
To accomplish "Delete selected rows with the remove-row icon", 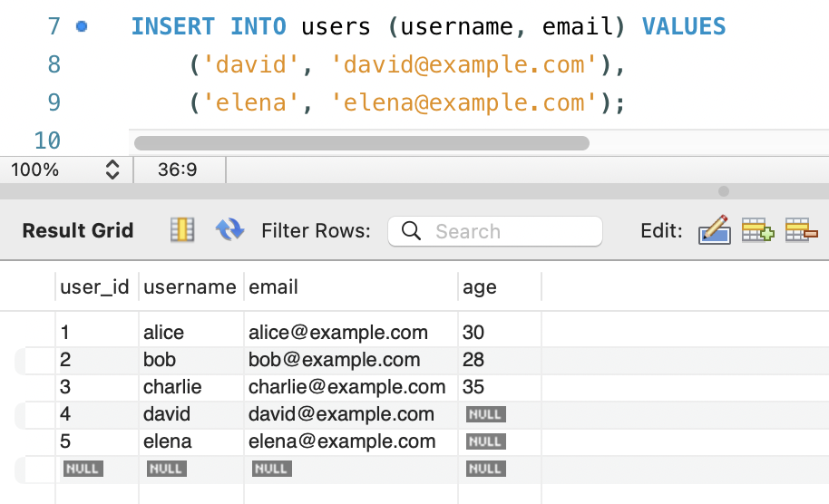I will click(x=801, y=231).
